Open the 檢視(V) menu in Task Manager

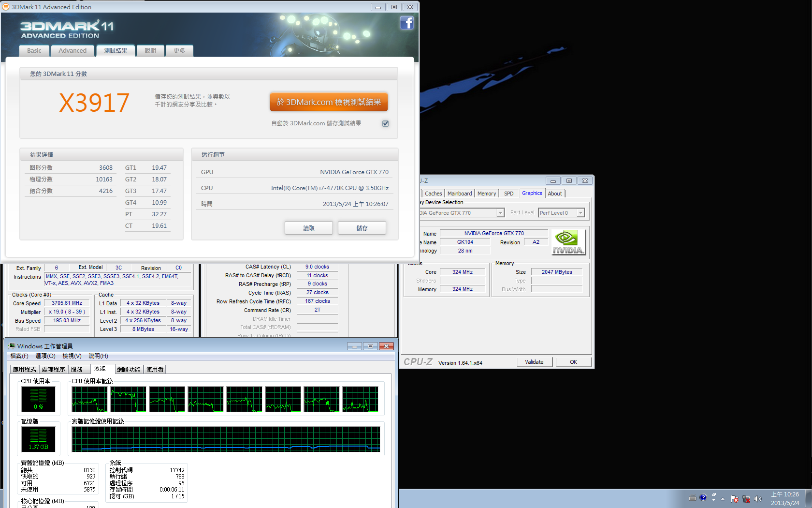[x=72, y=356]
